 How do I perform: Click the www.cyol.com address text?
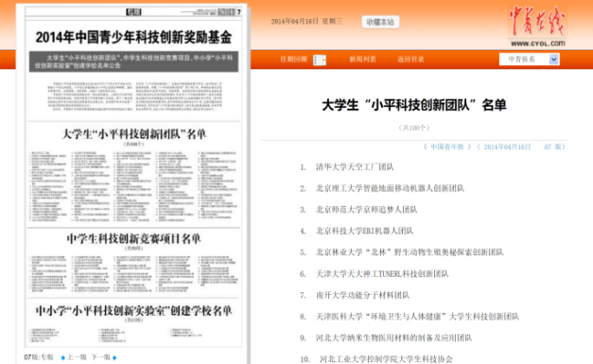click(538, 43)
